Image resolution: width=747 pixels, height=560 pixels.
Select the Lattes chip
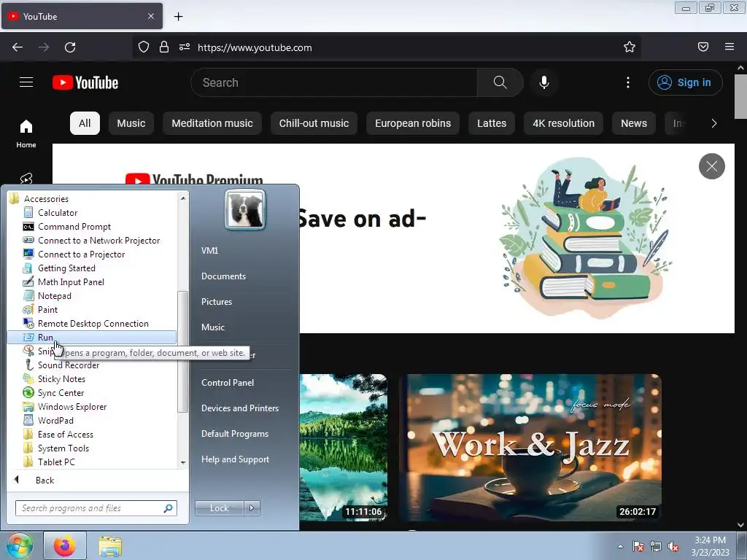492,123
